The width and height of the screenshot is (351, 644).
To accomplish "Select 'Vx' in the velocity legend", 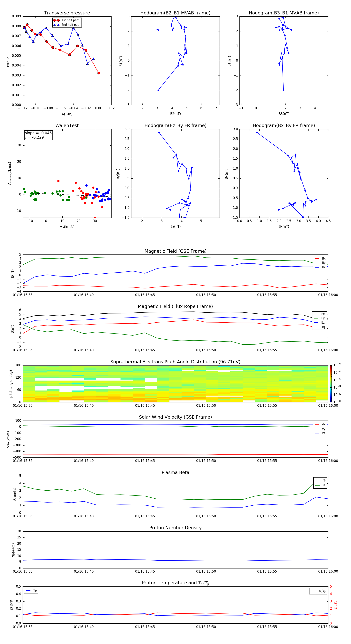I will (320, 424).
